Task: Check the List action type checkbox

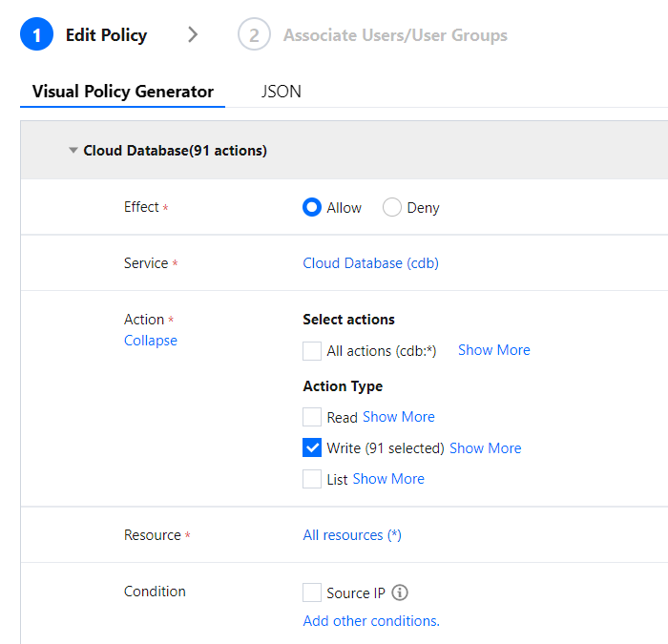Action: point(312,479)
